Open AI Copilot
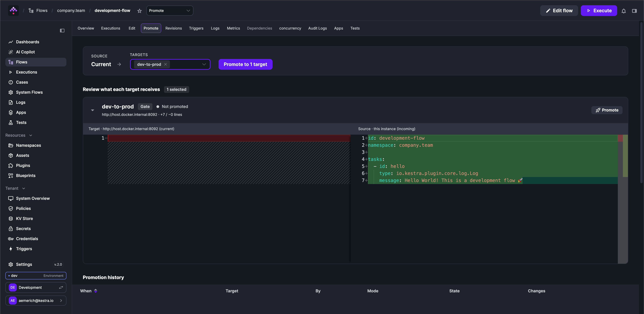 36,52
